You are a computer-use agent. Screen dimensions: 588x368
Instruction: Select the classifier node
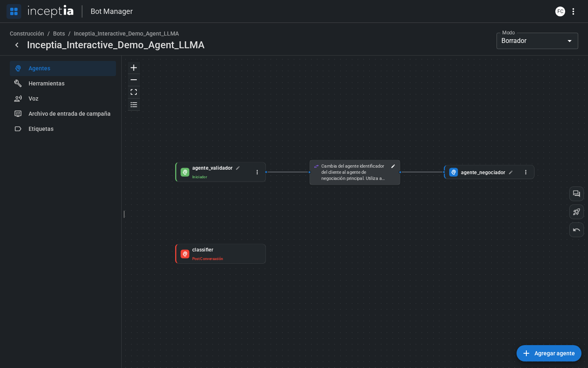tap(220, 254)
